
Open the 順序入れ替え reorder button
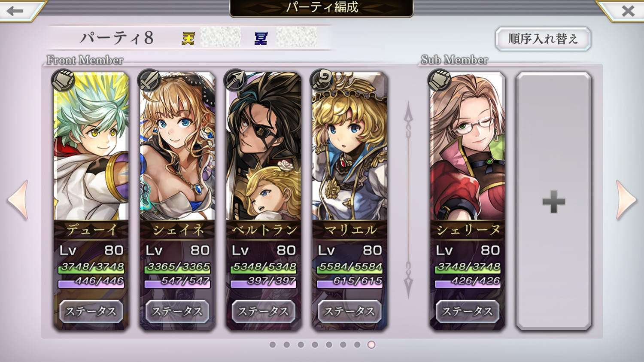(x=543, y=39)
